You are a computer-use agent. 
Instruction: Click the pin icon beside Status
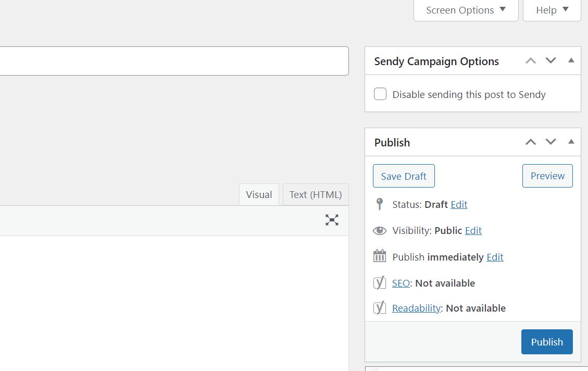pyautogui.click(x=380, y=204)
